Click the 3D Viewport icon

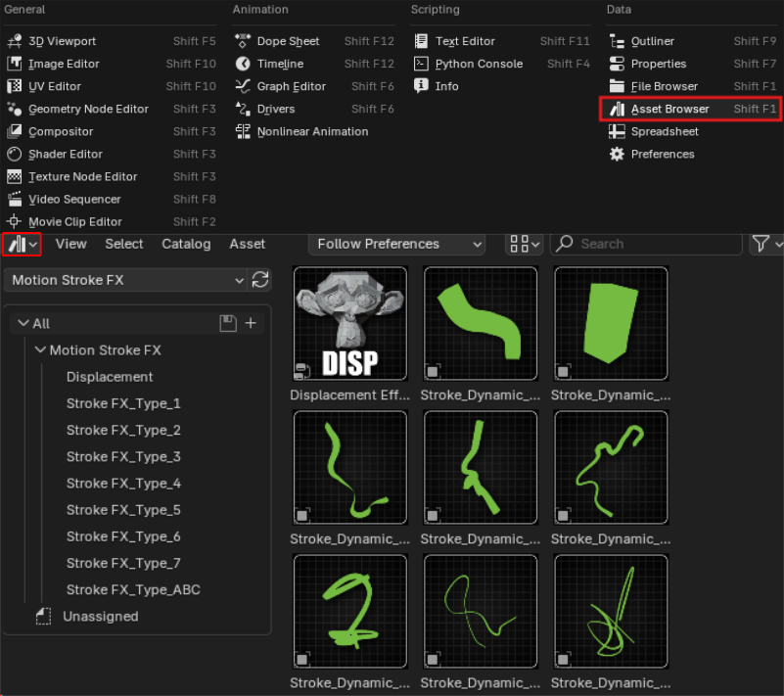click(15, 41)
